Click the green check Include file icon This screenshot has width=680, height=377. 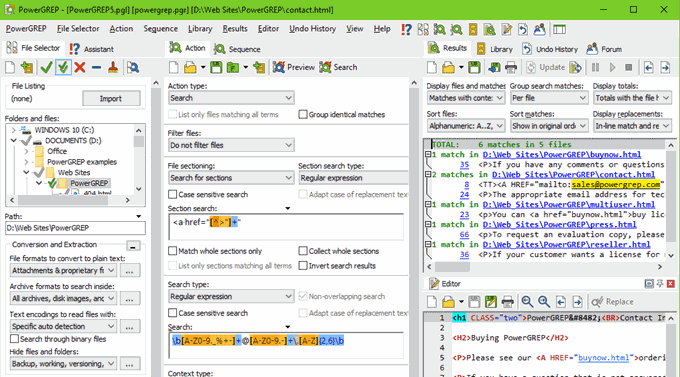click(46, 67)
